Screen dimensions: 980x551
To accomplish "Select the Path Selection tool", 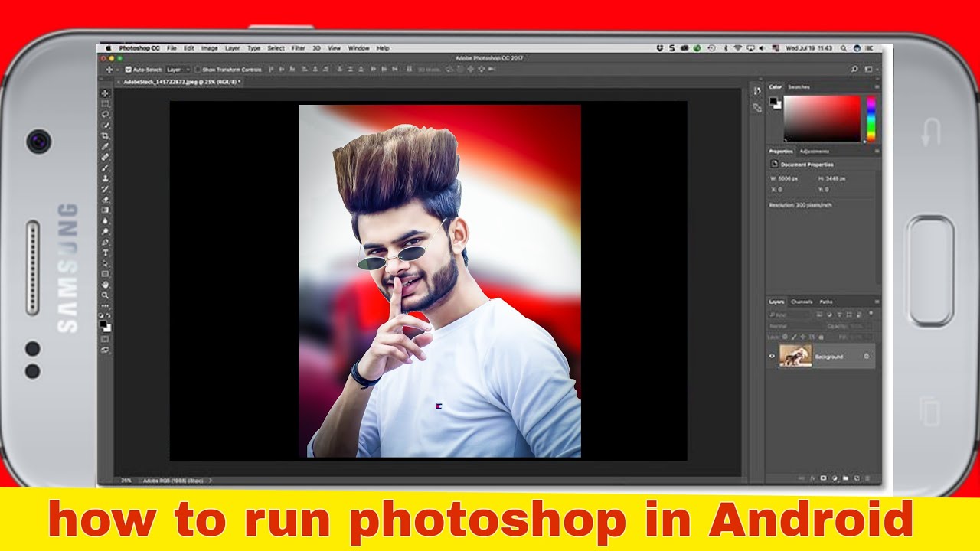I will point(106,262).
